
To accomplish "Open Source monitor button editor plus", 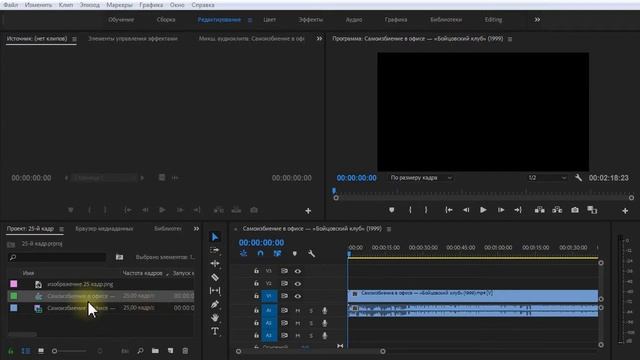I will coord(308,211).
